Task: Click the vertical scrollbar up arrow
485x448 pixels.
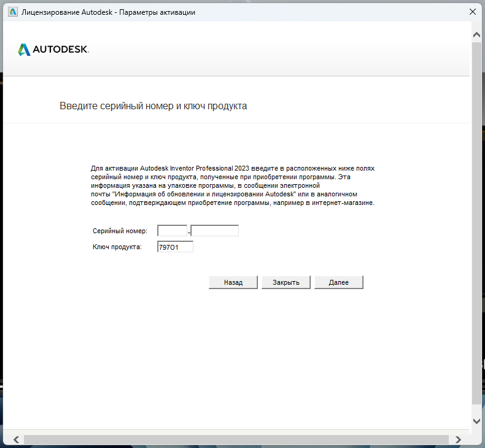Action: pyautogui.click(x=476, y=35)
